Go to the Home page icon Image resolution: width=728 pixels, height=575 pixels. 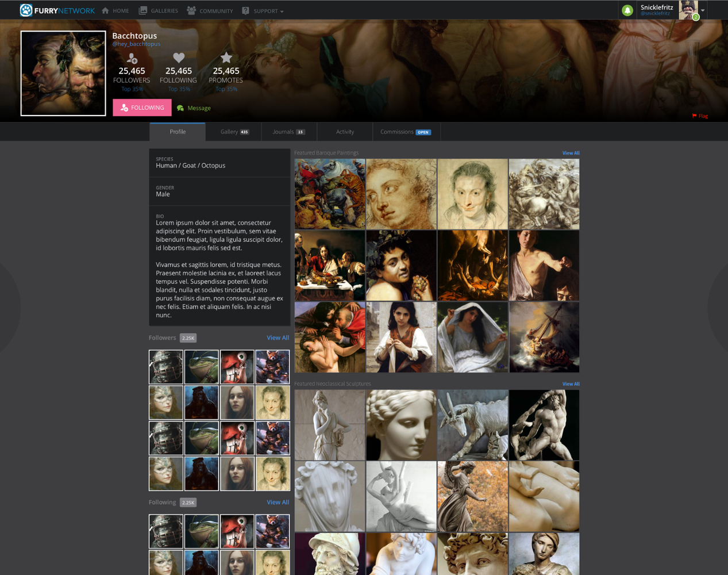[x=105, y=10]
